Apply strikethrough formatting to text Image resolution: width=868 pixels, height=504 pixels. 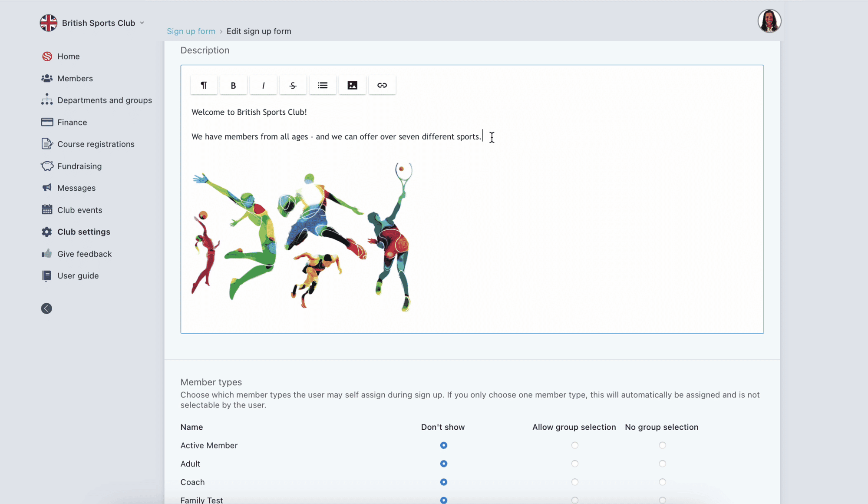click(x=293, y=85)
